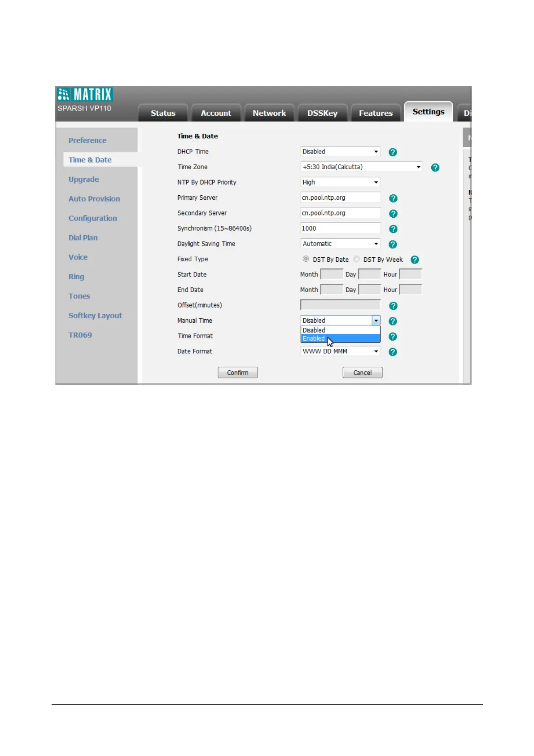Viewport: 534px width, 756px height.
Task: Show help for Daylight Saving Time
Action: click(x=393, y=244)
